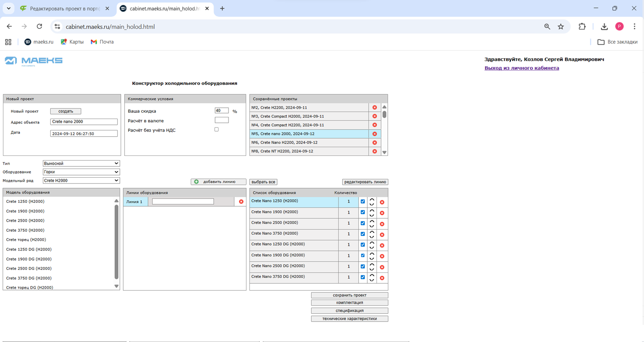
Task: Open the browser downloads icon
Action: 604,26
